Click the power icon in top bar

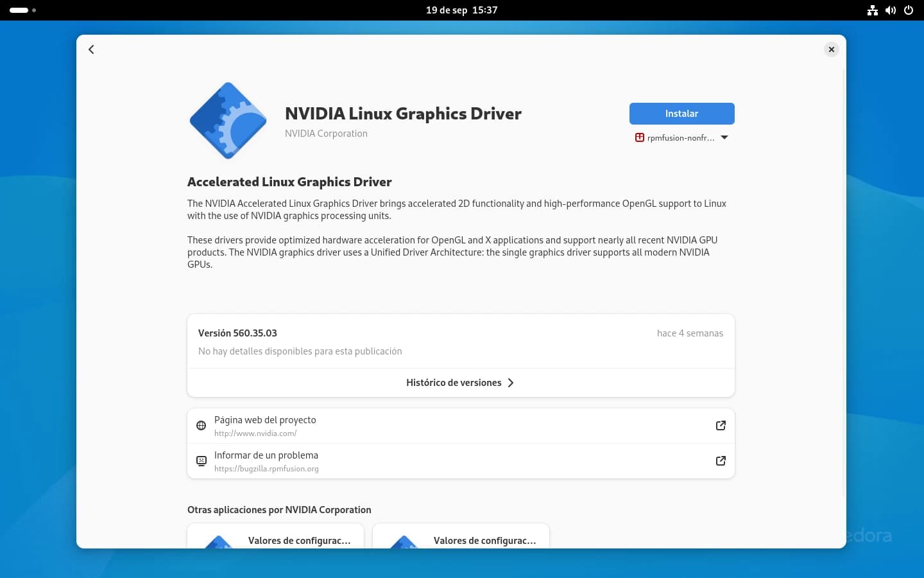[908, 10]
